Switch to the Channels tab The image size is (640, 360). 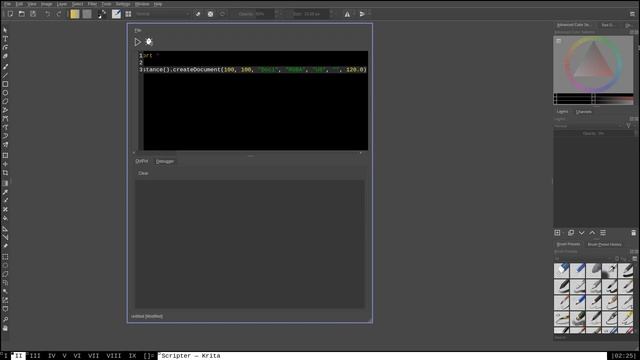(584, 111)
